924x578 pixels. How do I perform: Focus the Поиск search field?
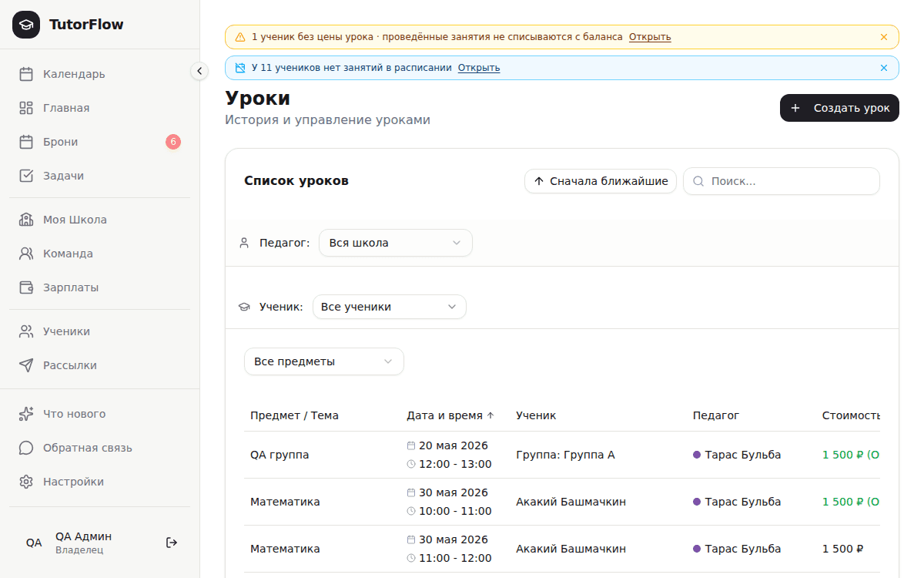click(782, 181)
